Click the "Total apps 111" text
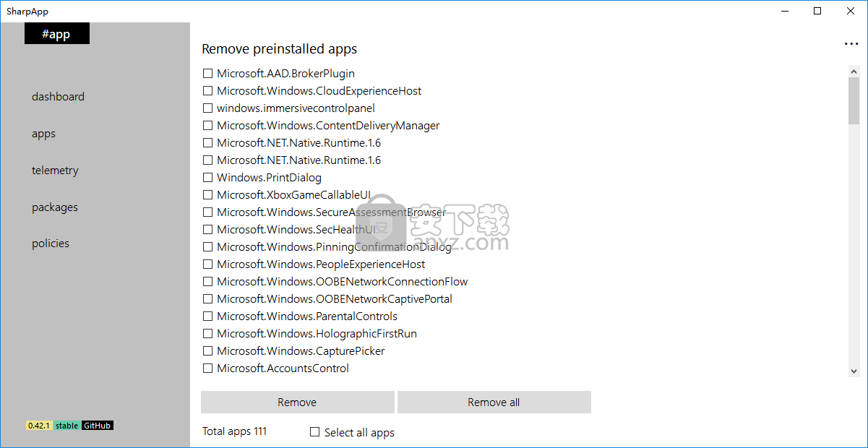Image resolution: width=868 pixels, height=448 pixels. tap(234, 431)
